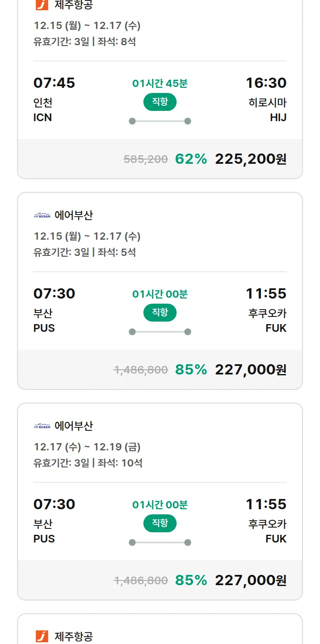320x644 pixels.
Task: Click the 12.17 (수) ~ 12.19 (금) date range
Action: coord(87,447)
